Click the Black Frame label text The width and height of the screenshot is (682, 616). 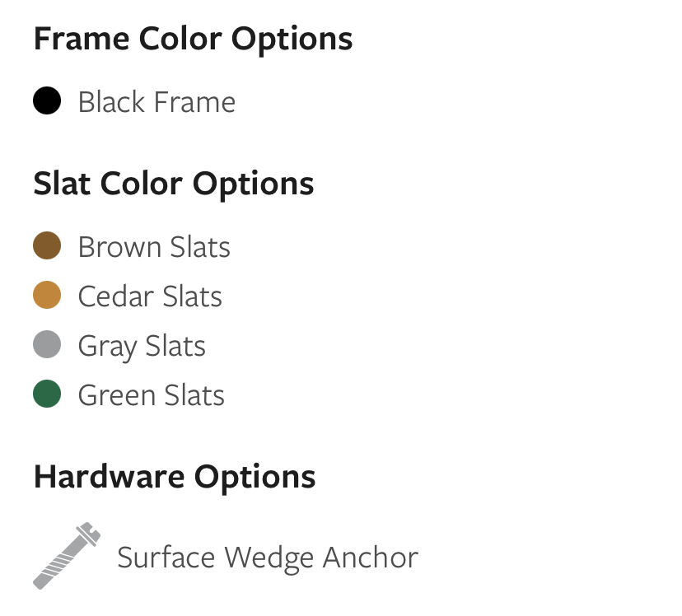pyautogui.click(x=156, y=102)
